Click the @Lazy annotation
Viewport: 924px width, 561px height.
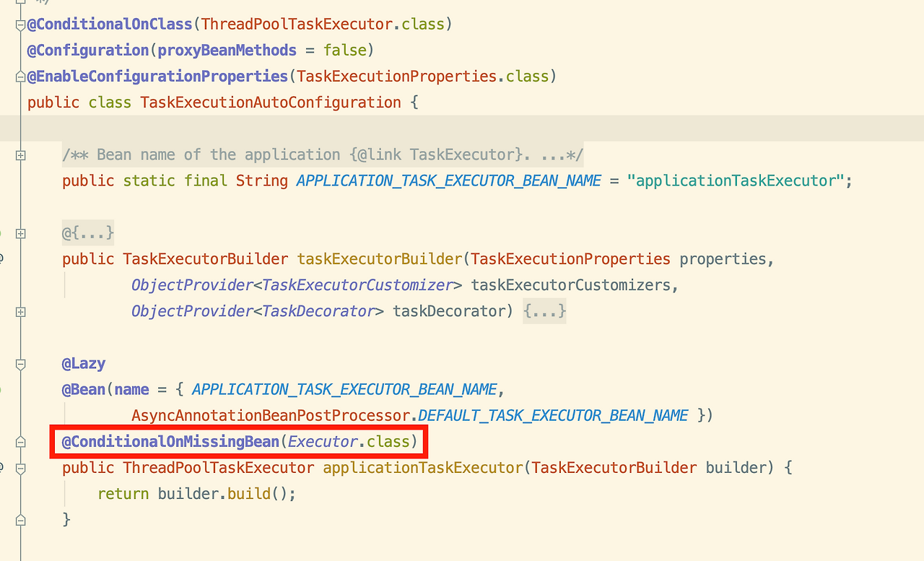click(84, 363)
